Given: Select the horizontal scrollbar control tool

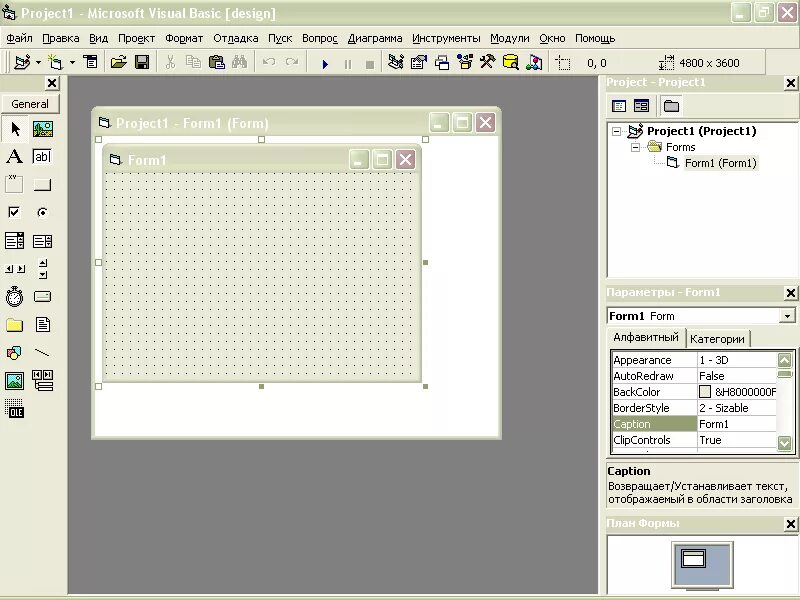Looking at the screenshot, I should [15, 268].
